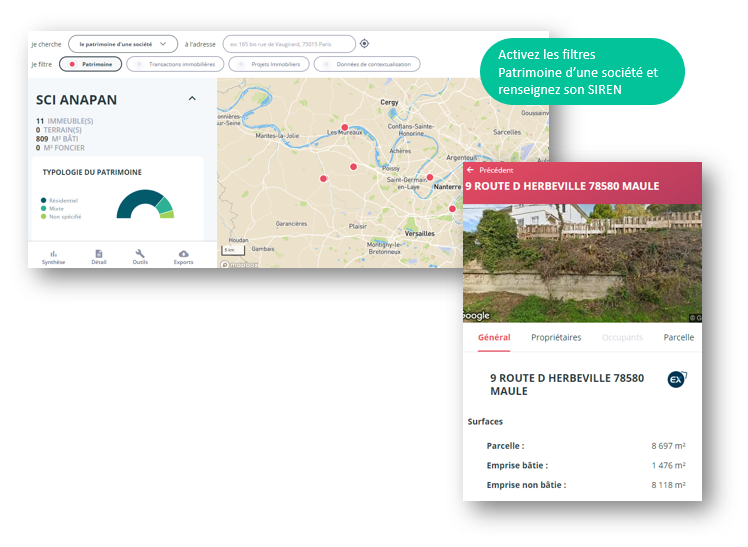This screenshot has width=748, height=547.
Task: Open the Outils wrench icon
Action: [140, 254]
